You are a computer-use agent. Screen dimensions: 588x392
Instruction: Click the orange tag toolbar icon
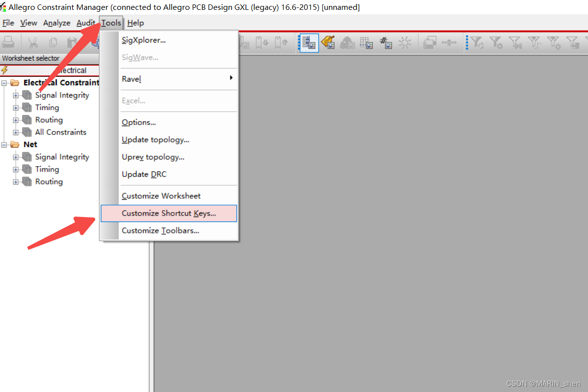pos(328,43)
